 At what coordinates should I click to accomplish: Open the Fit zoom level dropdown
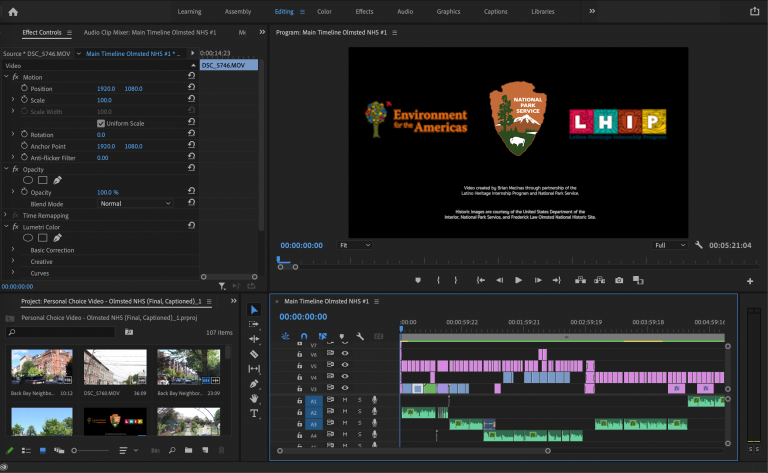[355, 245]
